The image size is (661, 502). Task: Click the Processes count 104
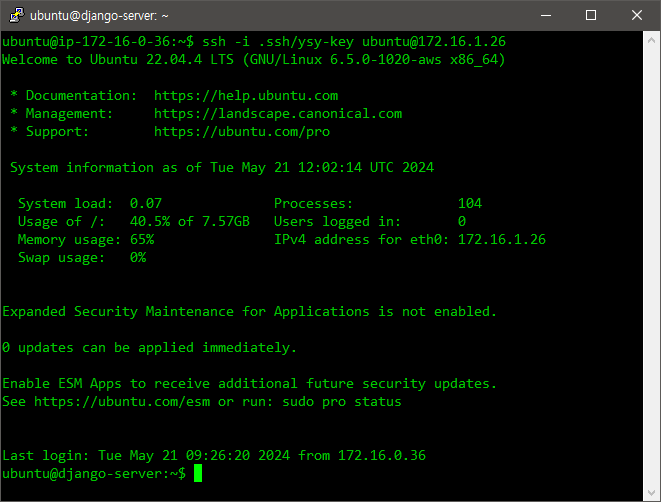point(470,204)
